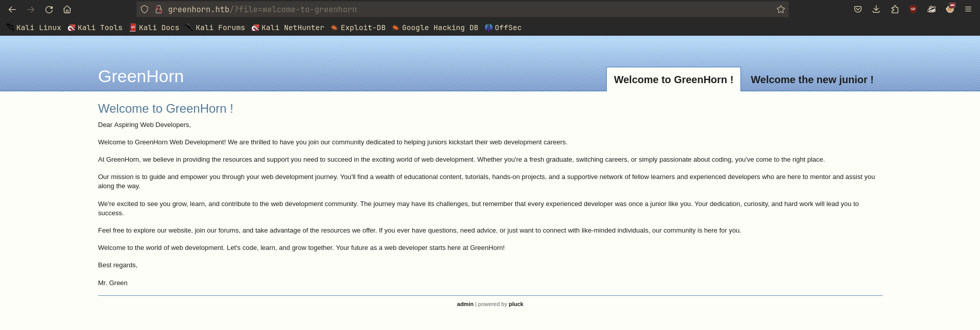This screenshot has width=980, height=330.
Task: Open the Exploit-DB bookmark
Action: click(358, 28)
